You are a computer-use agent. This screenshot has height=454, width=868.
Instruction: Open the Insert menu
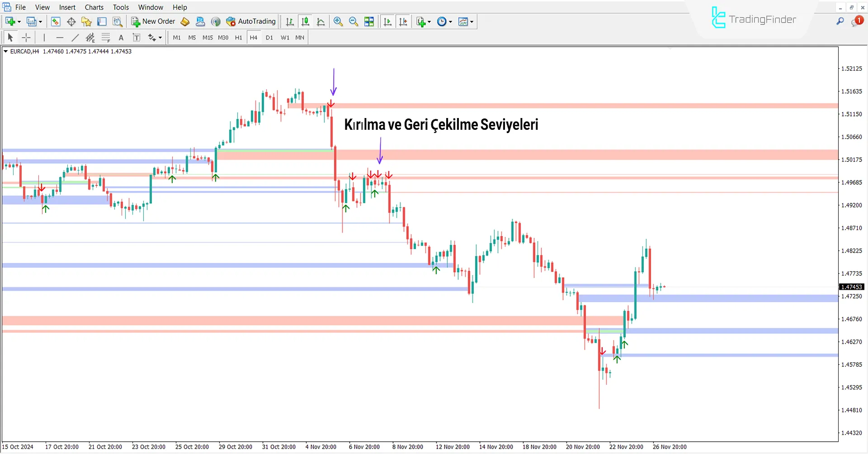(x=67, y=7)
